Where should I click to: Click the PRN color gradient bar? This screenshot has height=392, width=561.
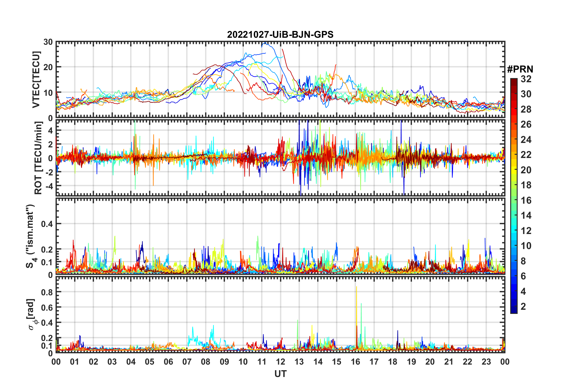click(x=514, y=196)
